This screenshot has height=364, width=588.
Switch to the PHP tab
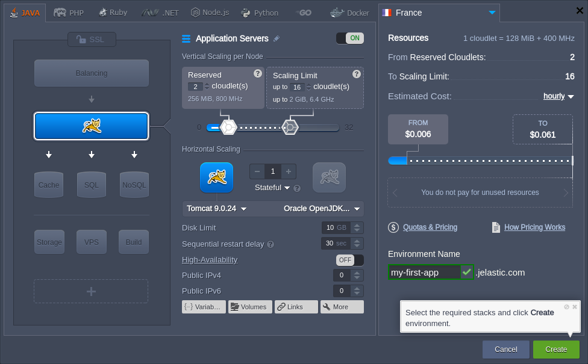[x=69, y=13]
